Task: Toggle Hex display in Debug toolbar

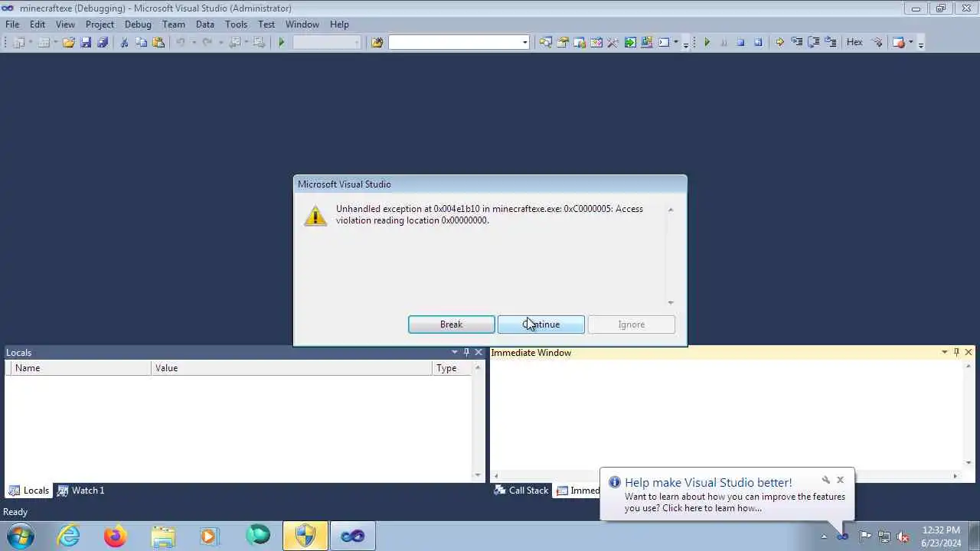Action: (x=854, y=42)
